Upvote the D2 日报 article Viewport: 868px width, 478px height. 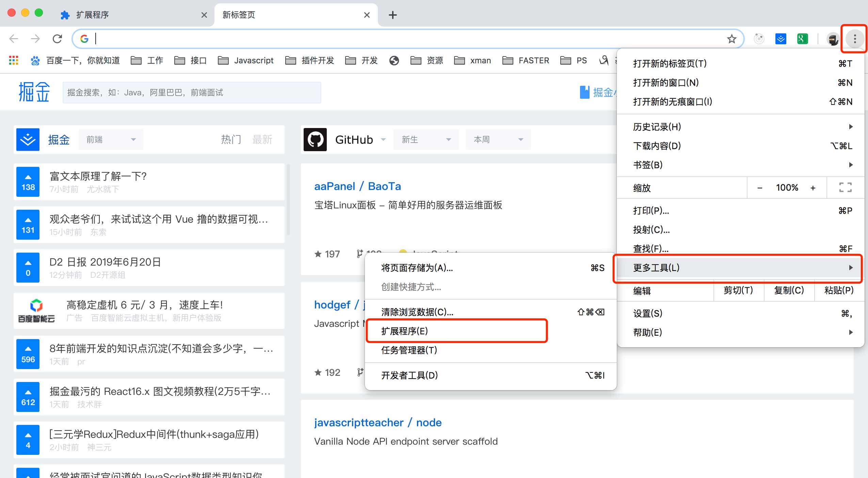point(28,268)
